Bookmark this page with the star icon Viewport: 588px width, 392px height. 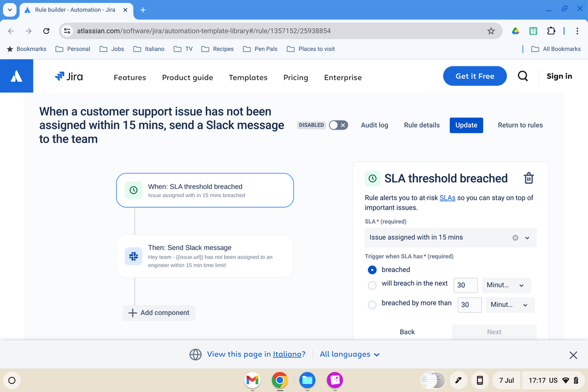491,31
